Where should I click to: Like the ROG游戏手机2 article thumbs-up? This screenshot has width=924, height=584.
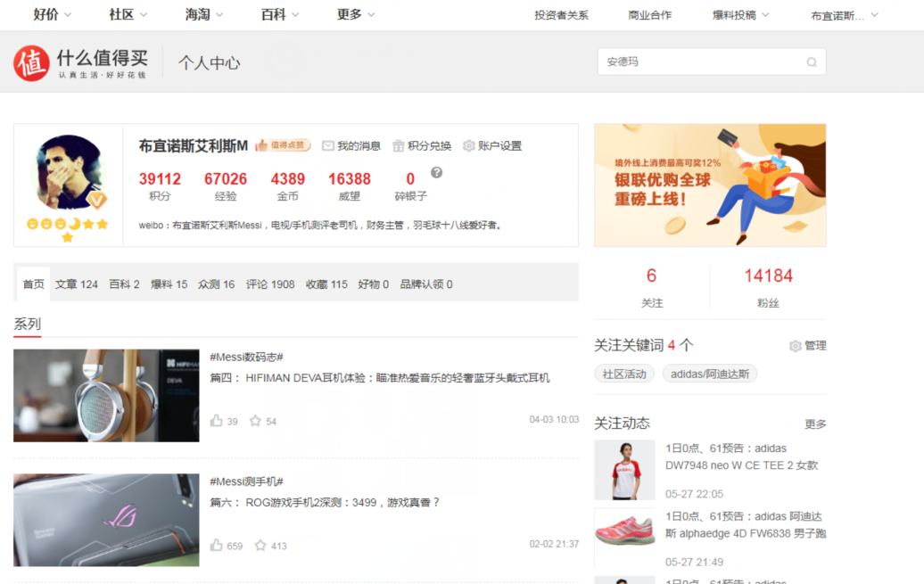pos(216,545)
